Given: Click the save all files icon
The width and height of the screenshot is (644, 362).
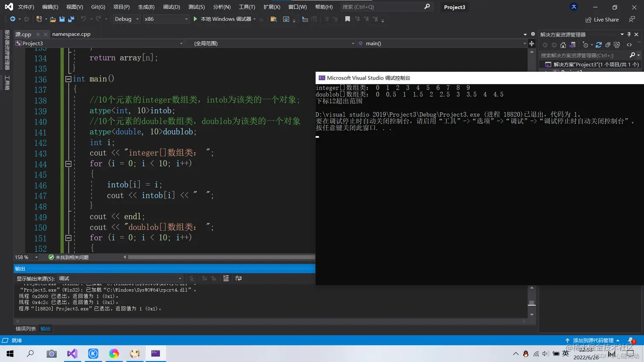Looking at the screenshot, I should tap(71, 19).
